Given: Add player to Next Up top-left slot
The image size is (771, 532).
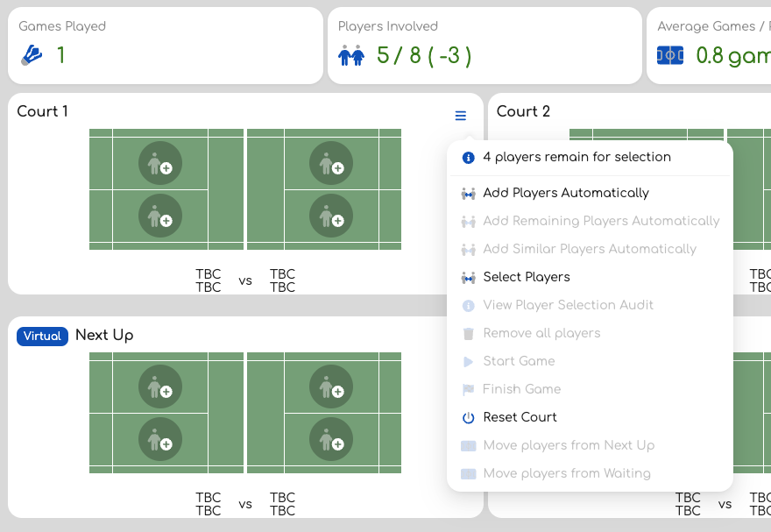Looking at the screenshot, I should pyautogui.click(x=160, y=387).
